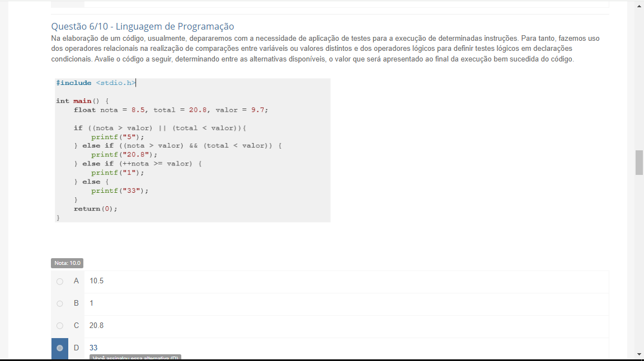Click the float variable declaration line in code
This screenshot has height=361, width=644.
tap(171, 110)
